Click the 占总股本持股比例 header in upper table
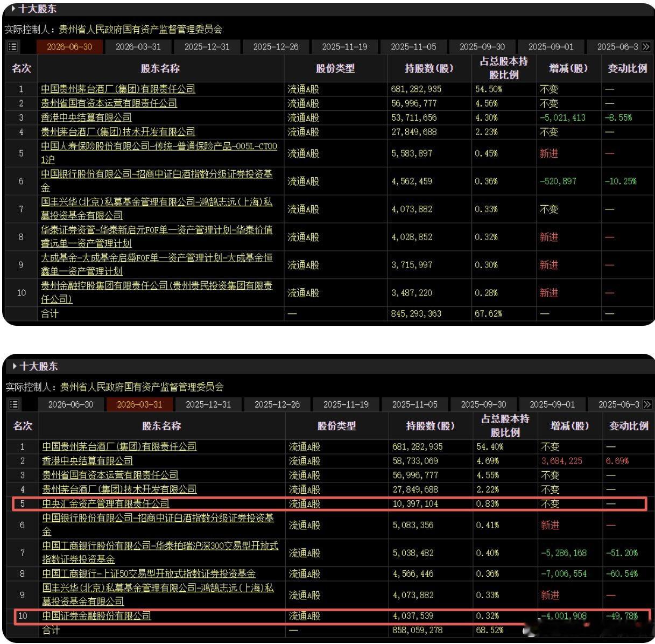This screenshot has height=644, width=655. [x=504, y=68]
